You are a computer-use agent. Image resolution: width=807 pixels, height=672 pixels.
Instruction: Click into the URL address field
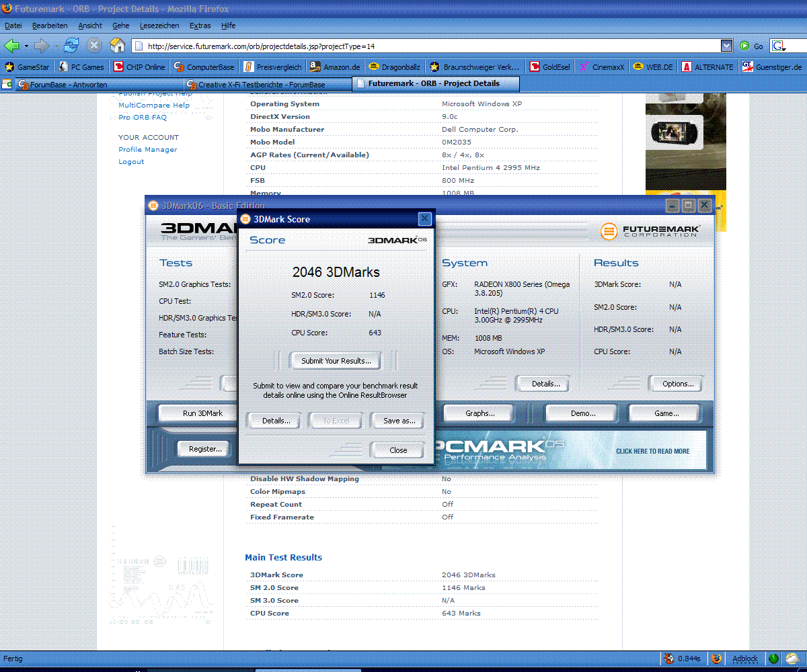pos(427,46)
